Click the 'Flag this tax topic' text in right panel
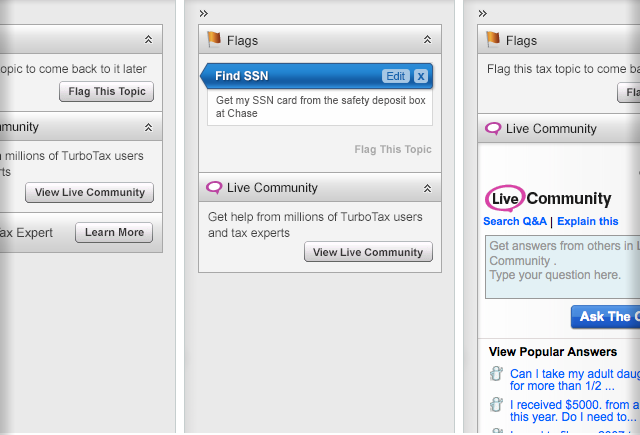The height and width of the screenshot is (435, 640). tap(563, 69)
